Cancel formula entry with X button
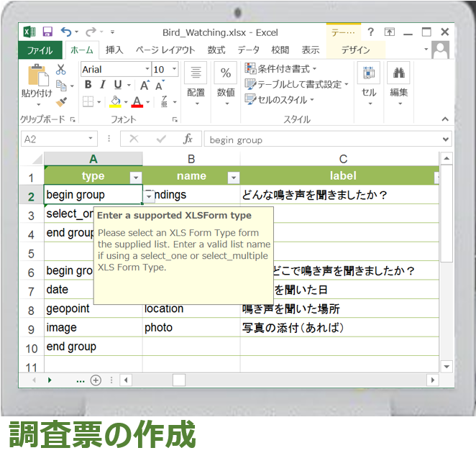This screenshot has width=476, height=453. 134,139
